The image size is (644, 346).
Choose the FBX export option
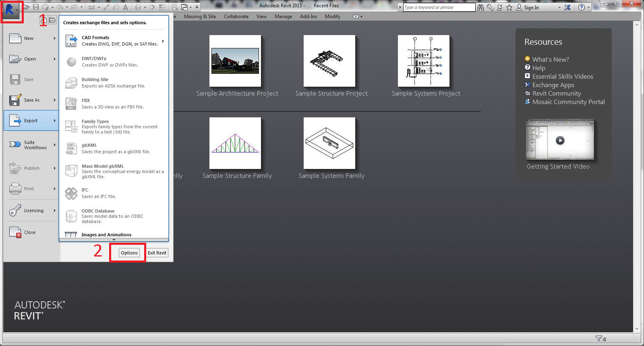coord(114,104)
